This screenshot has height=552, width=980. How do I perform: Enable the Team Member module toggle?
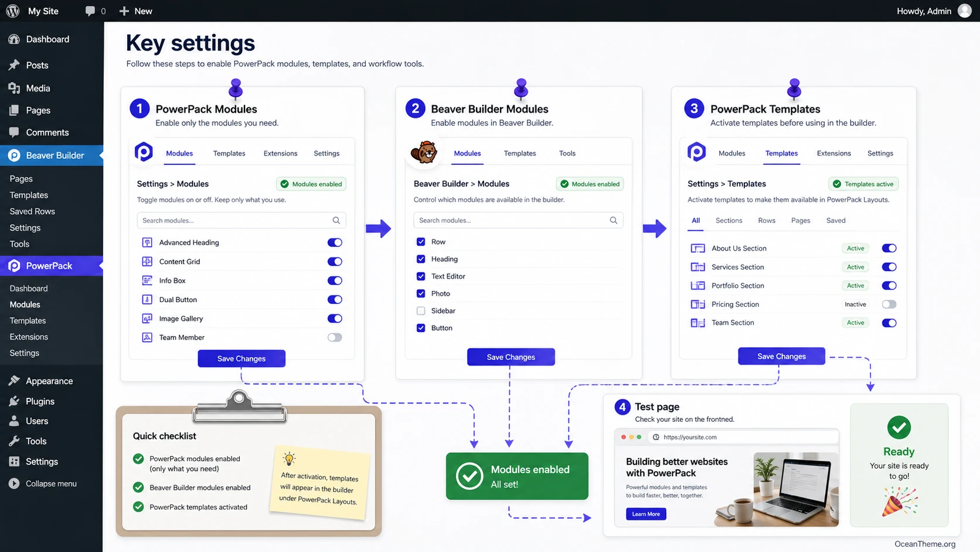pyautogui.click(x=335, y=337)
